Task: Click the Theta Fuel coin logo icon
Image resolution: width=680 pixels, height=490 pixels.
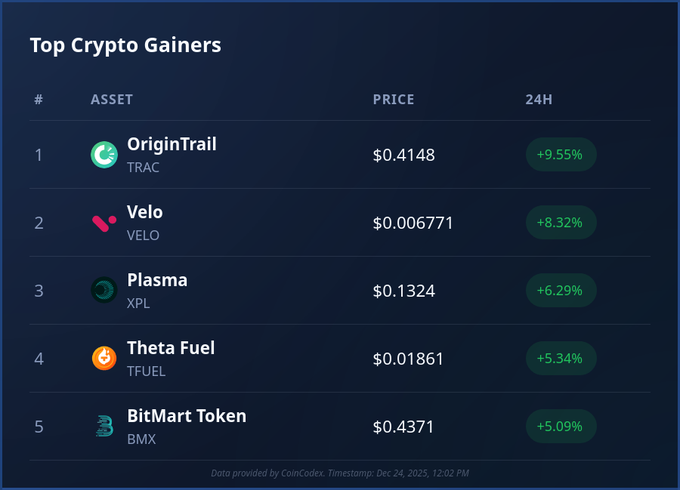Action: [104, 358]
